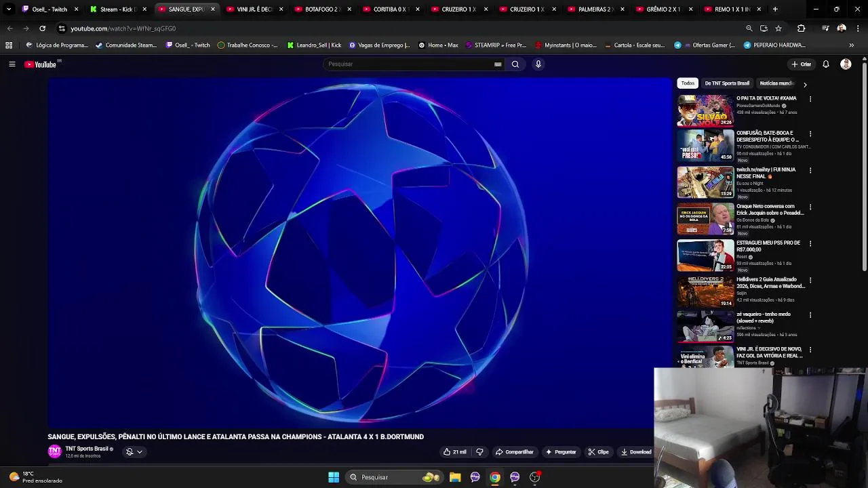Viewport: 868px width, 488px height.
Task: Open TNT Sports Brasil channel avatar
Action: tap(54, 451)
